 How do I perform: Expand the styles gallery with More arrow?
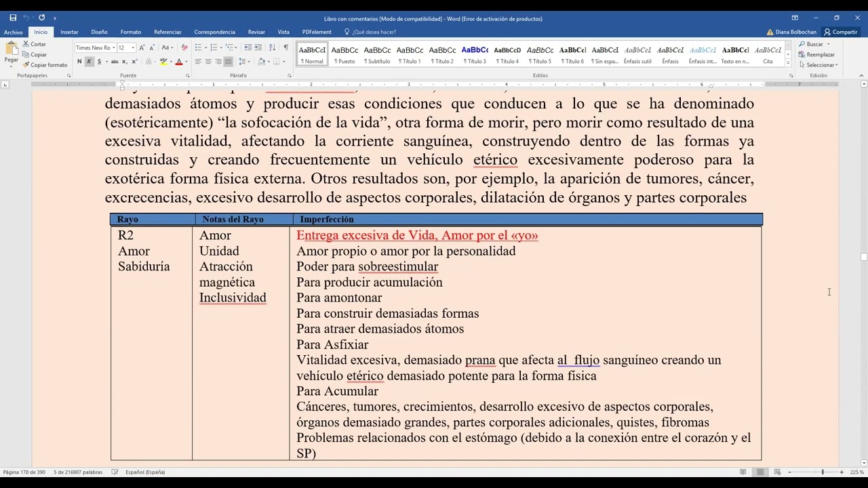coord(788,63)
